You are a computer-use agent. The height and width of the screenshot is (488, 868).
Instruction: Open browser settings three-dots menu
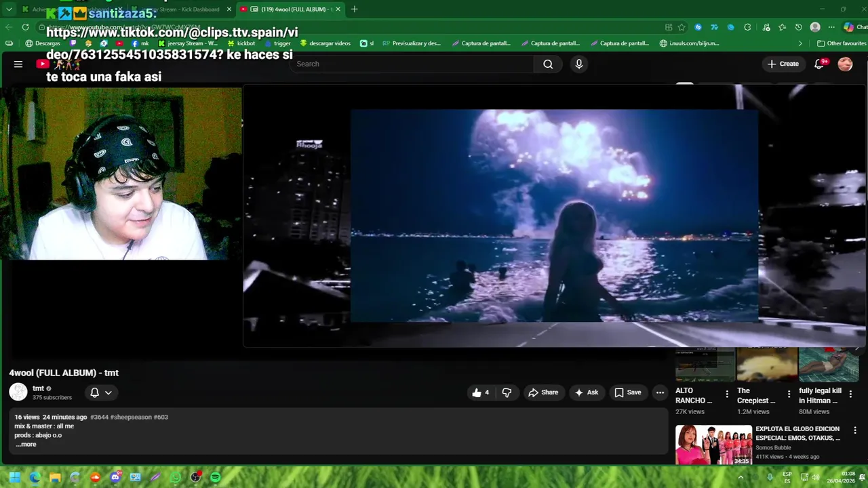[831, 27]
